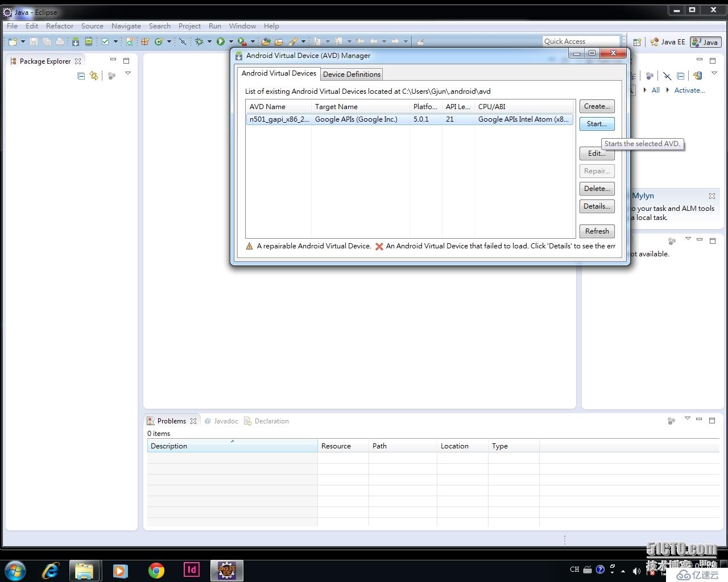Image resolution: width=728 pixels, height=582 pixels.
Task: Toggle Pin Editor in toolbar
Action: [x=420, y=41]
